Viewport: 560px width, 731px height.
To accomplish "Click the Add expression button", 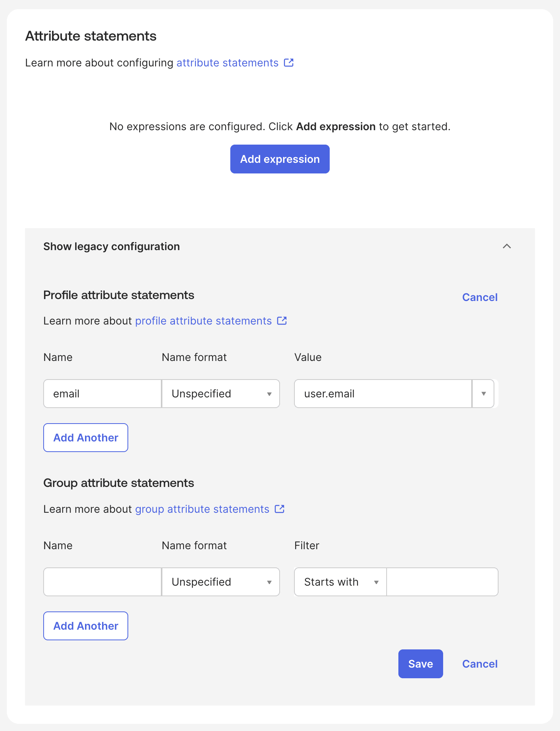I will (280, 159).
